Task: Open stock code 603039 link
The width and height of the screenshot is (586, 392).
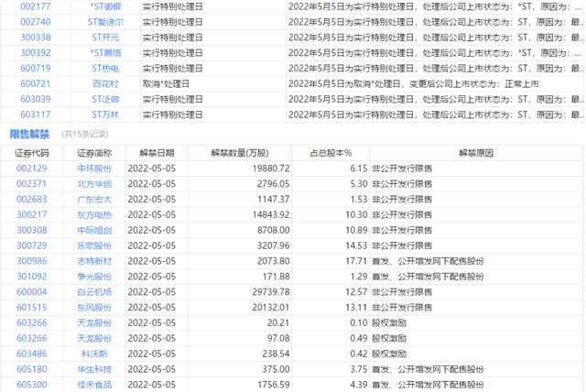Action: [35, 99]
